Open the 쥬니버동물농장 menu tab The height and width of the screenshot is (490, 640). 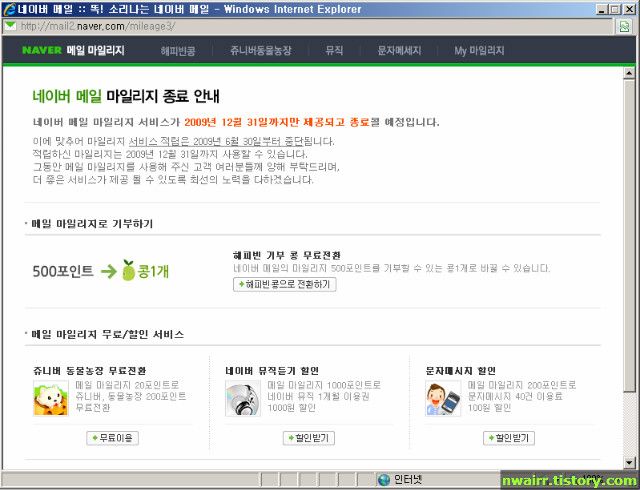261,51
